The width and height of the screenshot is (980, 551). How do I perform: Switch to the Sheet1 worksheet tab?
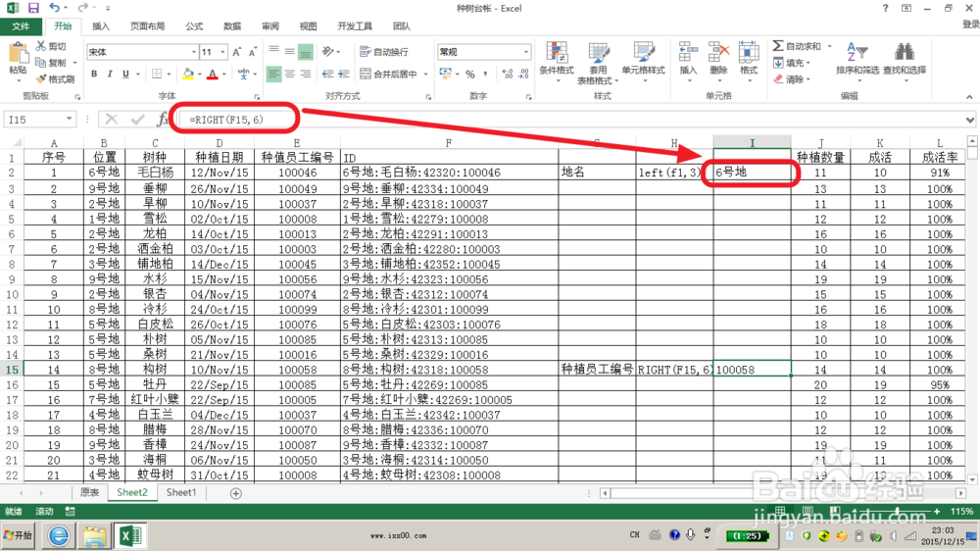pos(180,493)
